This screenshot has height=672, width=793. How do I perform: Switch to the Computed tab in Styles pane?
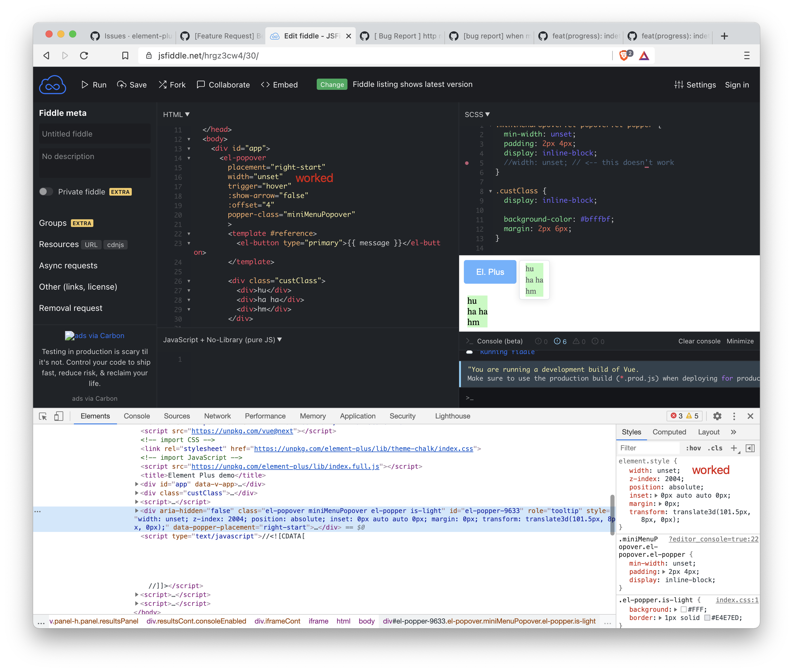[669, 432]
